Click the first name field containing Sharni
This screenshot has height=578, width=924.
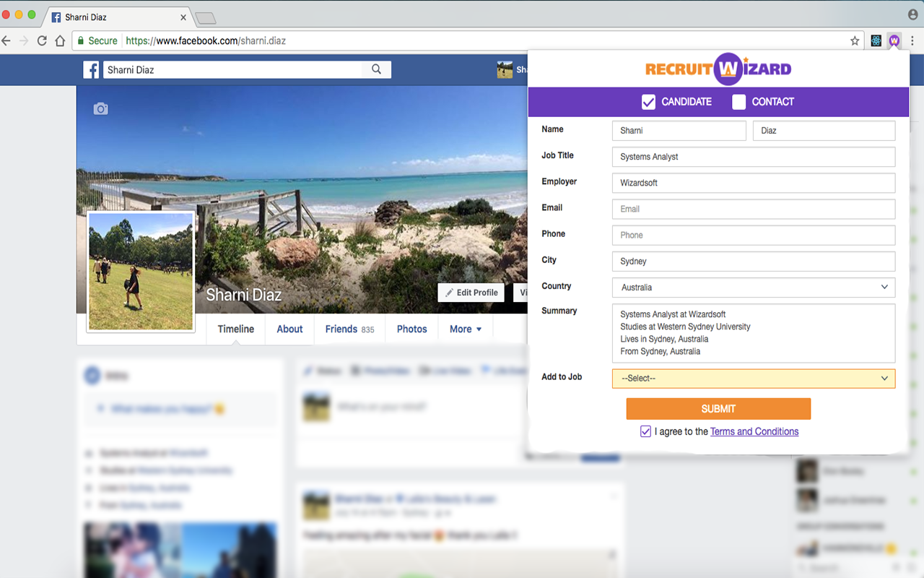pyautogui.click(x=679, y=131)
